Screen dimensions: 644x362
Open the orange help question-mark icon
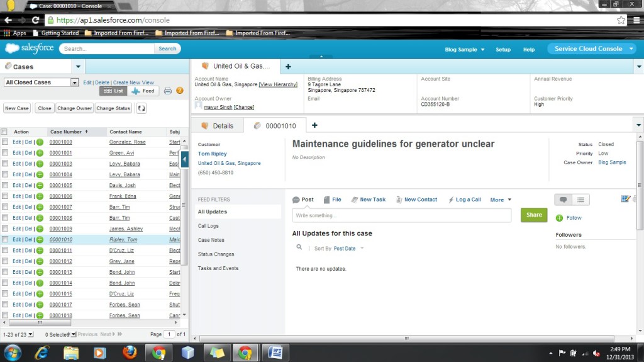(180, 91)
